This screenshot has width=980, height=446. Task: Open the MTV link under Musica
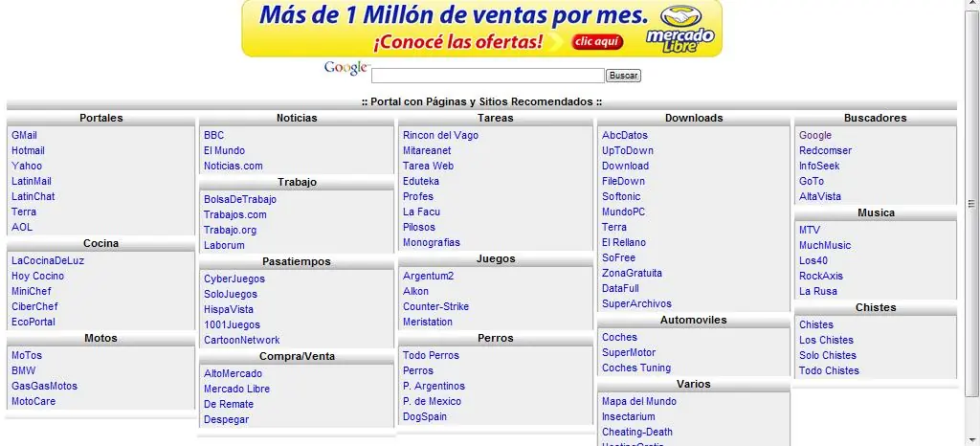pyautogui.click(x=810, y=231)
